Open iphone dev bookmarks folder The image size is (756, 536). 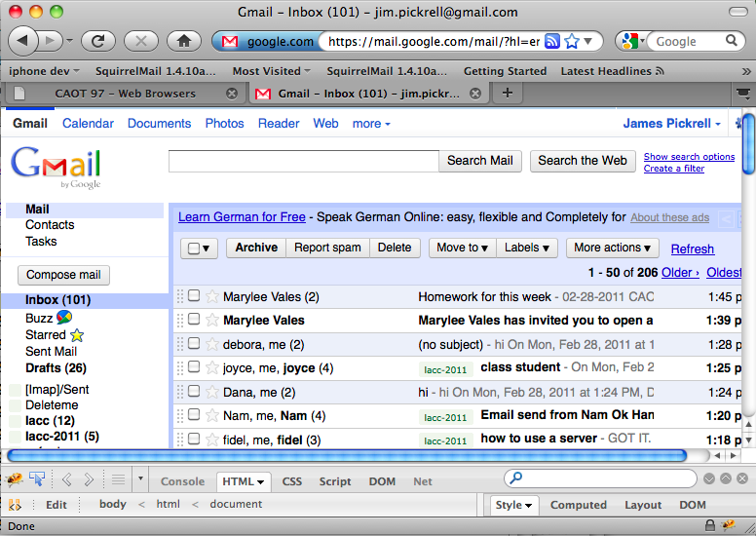click(x=44, y=71)
